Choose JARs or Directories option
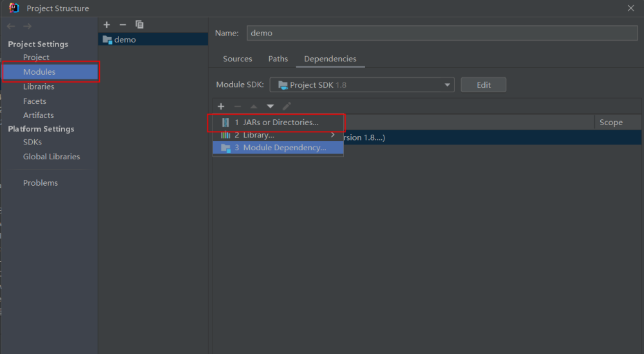The image size is (644, 354). coord(278,123)
